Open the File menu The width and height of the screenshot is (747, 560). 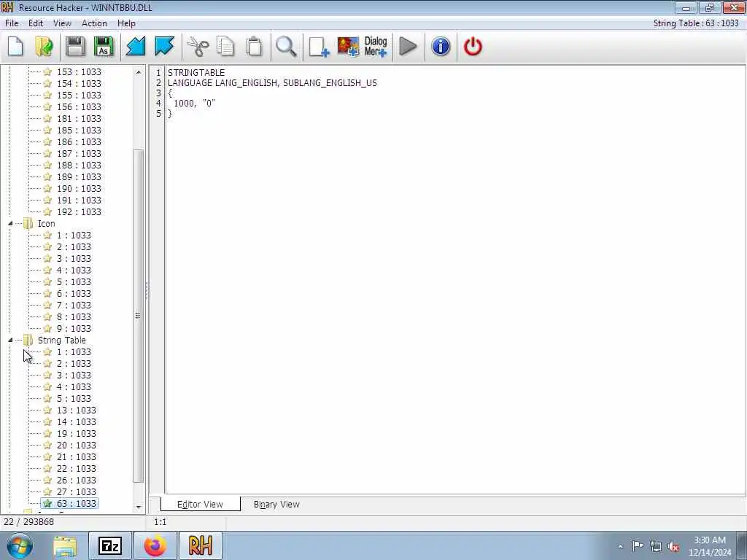tap(12, 23)
